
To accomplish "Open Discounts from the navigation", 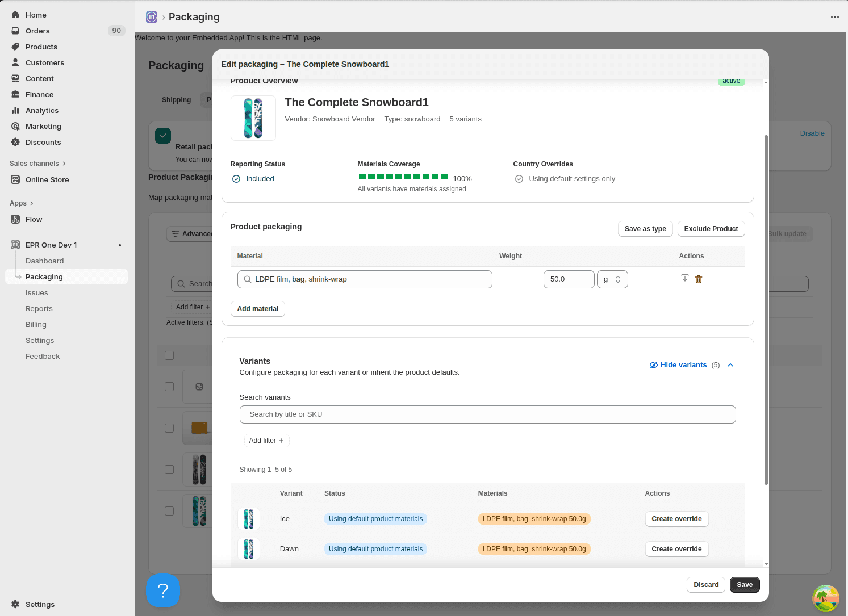I will pos(43,142).
